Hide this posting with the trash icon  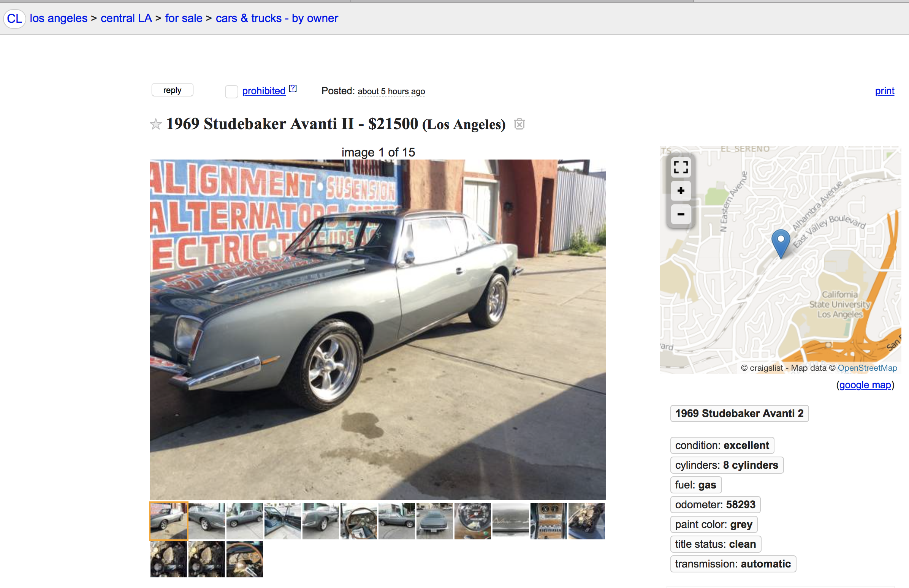519,124
